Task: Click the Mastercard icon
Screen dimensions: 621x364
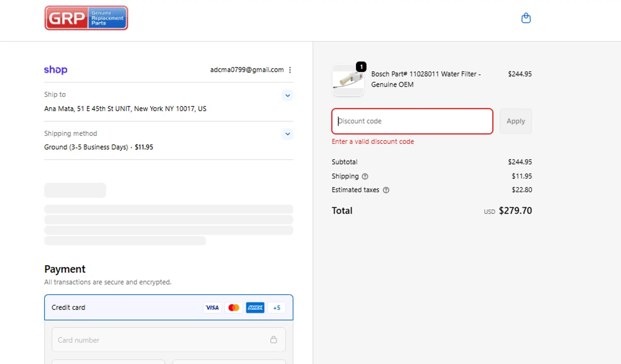Action: point(234,308)
